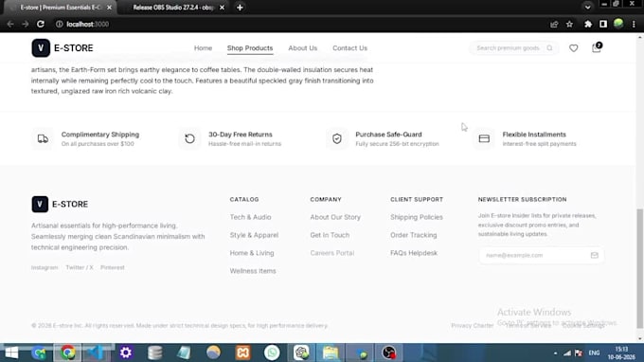Reload the page in browser
The image size is (644, 362).
click(x=40, y=25)
